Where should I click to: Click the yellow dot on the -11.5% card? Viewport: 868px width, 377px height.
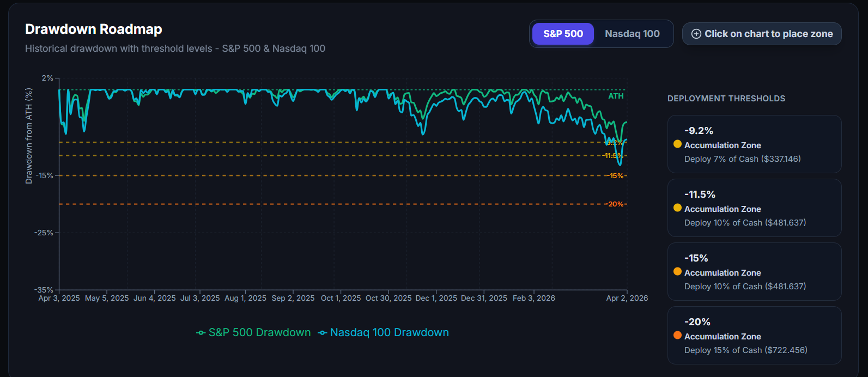click(677, 208)
